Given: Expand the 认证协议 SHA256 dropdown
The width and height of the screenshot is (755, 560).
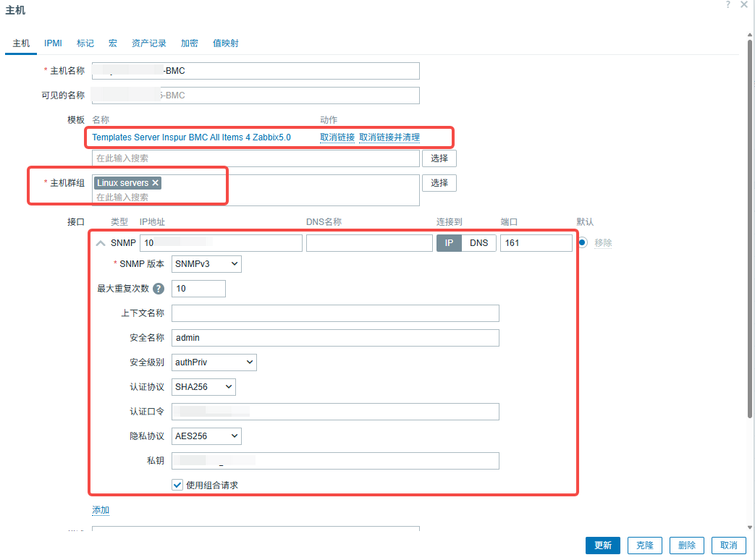Looking at the screenshot, I should [203, 387].
